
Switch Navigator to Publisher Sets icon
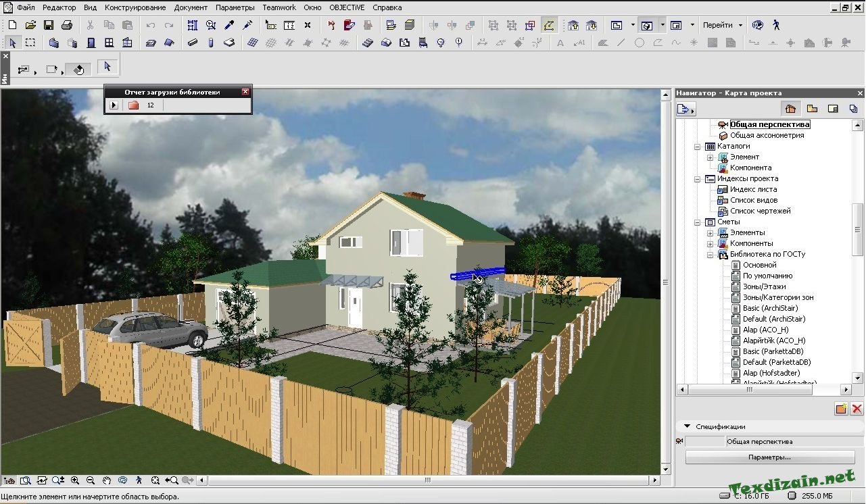[853, 109]
